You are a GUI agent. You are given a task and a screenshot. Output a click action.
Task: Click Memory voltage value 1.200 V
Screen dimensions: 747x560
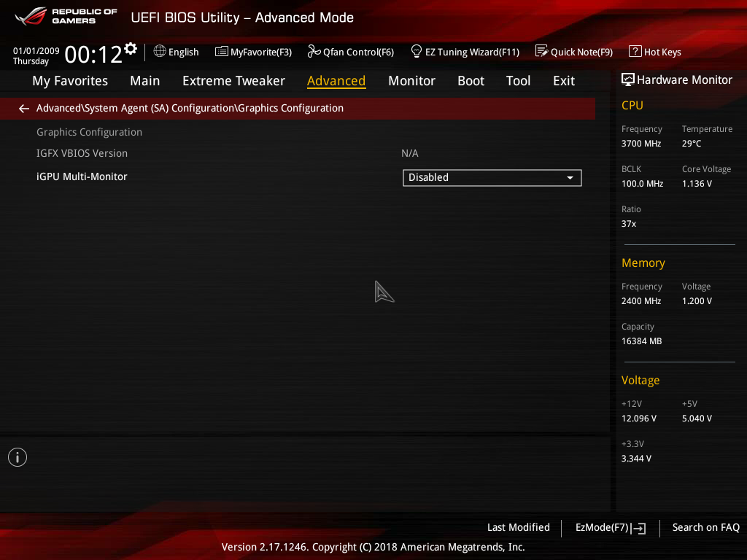697,301
